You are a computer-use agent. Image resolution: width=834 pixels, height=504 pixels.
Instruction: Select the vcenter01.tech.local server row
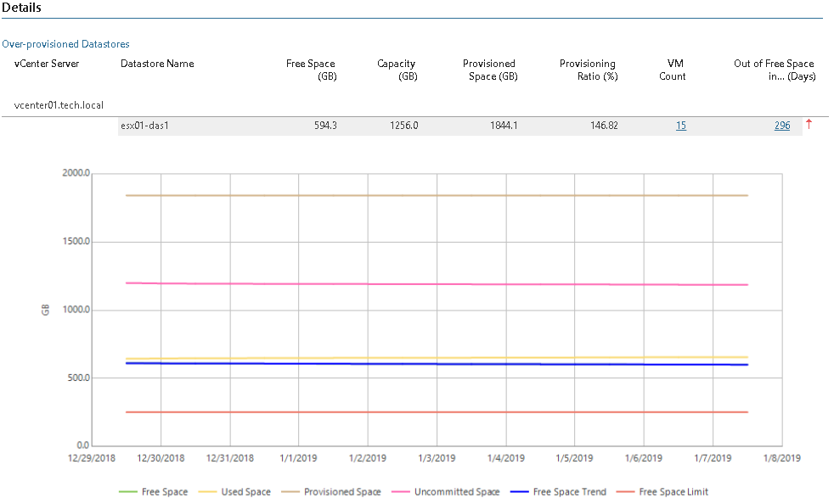pyautogui.click(x=59, y=105)
